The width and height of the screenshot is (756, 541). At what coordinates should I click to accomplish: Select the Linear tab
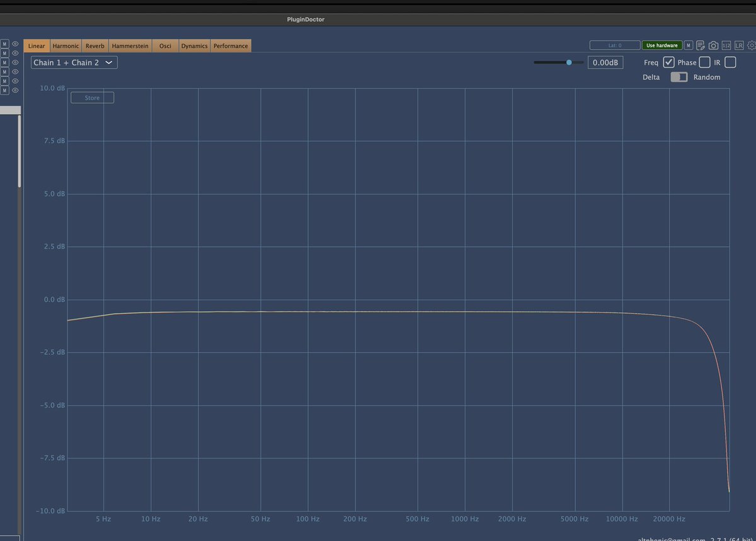click(x=37, y=46)
